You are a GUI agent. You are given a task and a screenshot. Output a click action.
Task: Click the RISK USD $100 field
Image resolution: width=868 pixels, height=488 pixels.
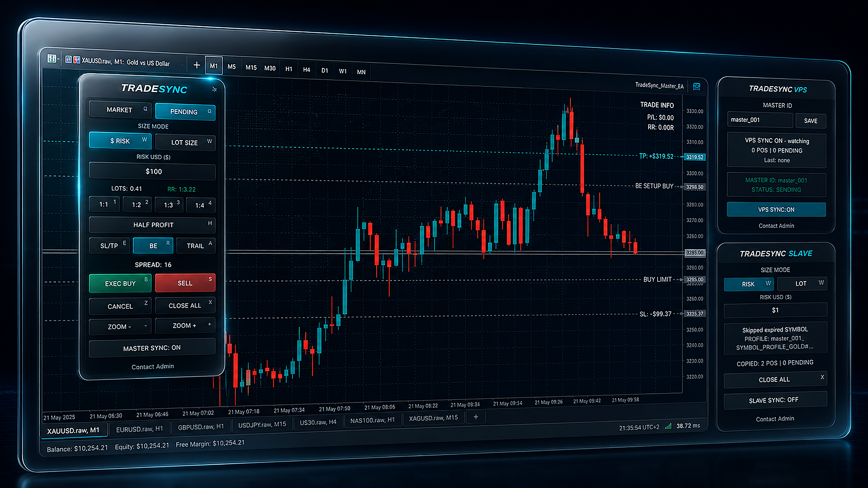[x=152, y=171]
